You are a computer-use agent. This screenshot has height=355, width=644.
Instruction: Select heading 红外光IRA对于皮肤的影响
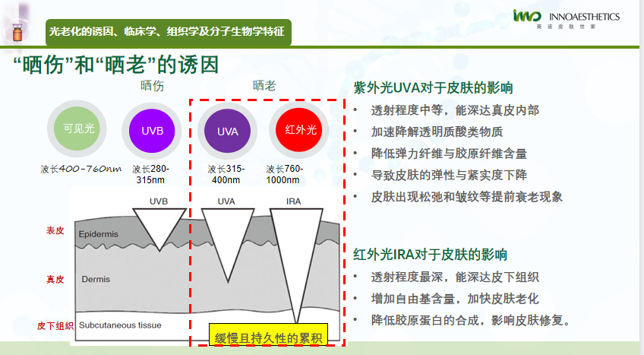click(x=430, y=255)
